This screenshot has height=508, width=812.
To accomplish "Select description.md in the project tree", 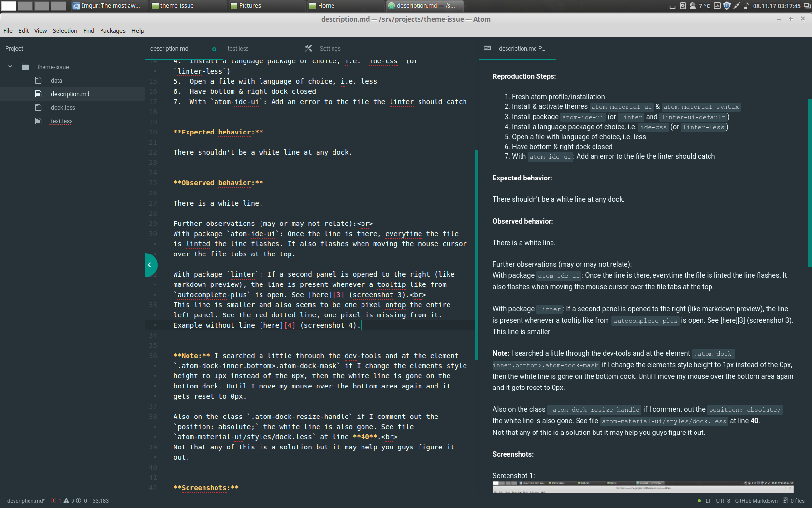I will (70, 94).
